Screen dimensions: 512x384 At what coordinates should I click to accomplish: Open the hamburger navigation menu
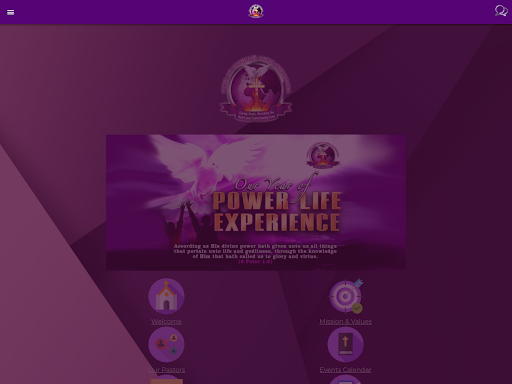(10, 12)
